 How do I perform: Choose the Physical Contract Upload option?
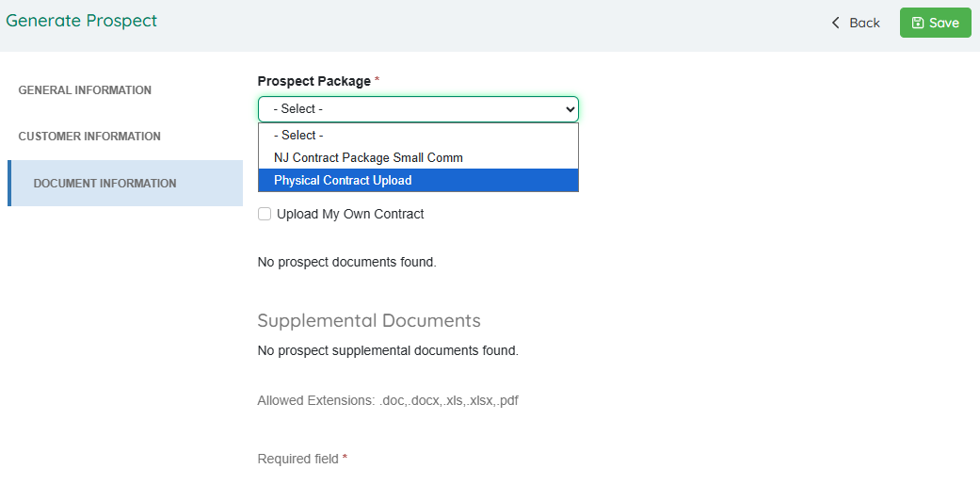coord(343,181)
